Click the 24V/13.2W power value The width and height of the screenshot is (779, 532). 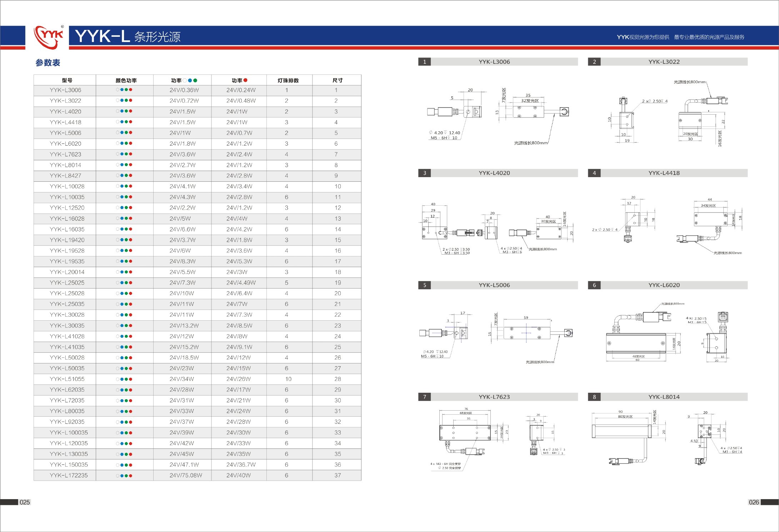pyautogui.click(x=184, y=326)
